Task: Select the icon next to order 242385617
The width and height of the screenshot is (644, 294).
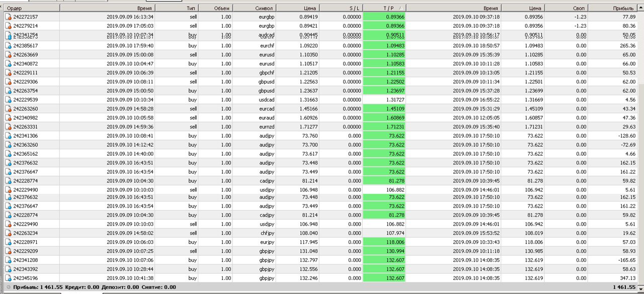Action: click(x=8, y=46)
